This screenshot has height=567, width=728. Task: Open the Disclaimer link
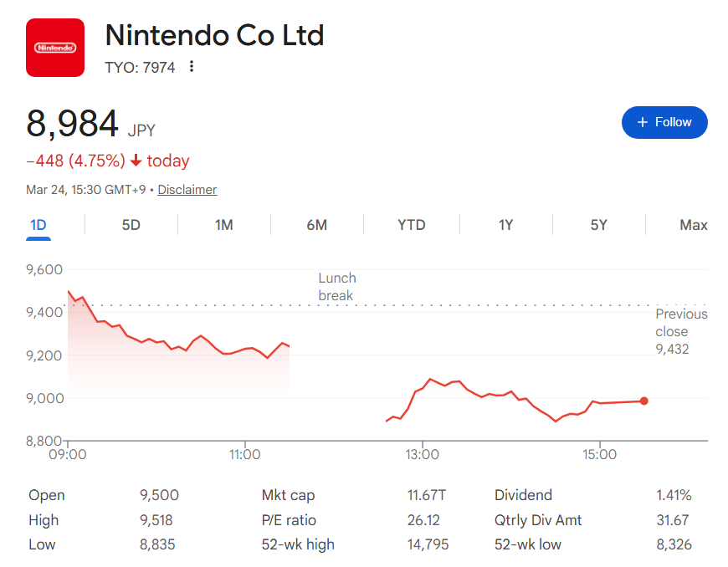[187, 190]
